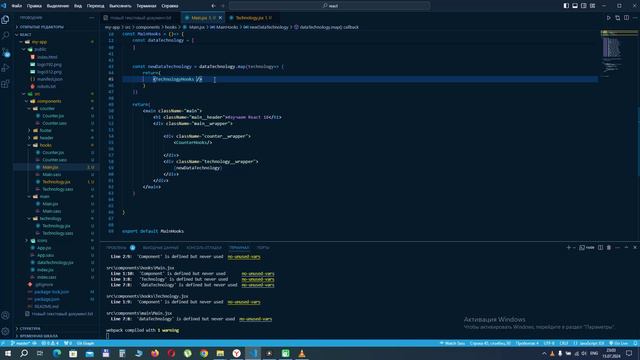
Task: Open the View menu
Action: [x=78, y=6]
